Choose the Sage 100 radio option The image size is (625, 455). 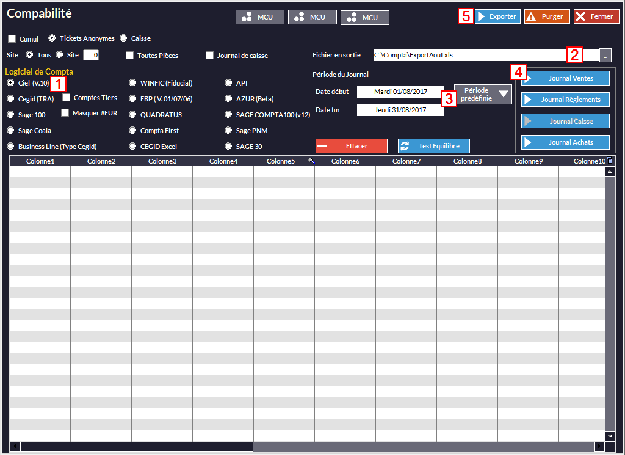11,114
